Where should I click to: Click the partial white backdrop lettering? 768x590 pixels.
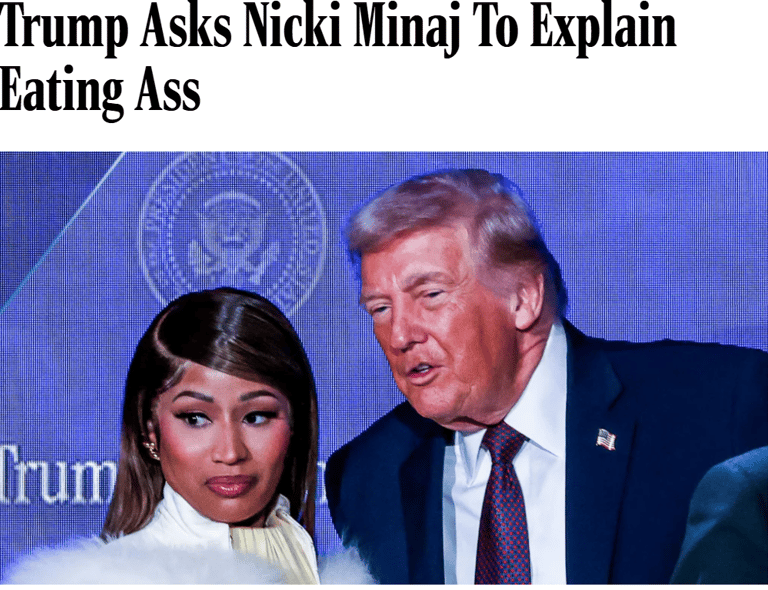(55, 475)
